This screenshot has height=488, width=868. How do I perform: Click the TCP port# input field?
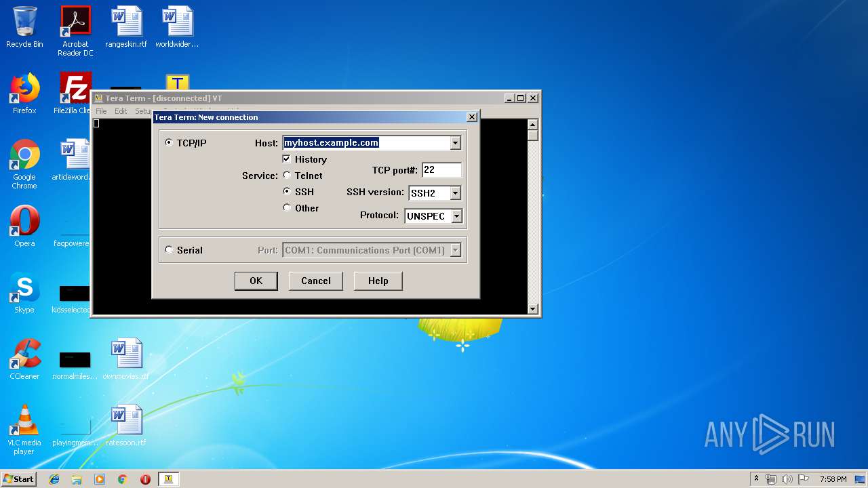click(441, 170)
